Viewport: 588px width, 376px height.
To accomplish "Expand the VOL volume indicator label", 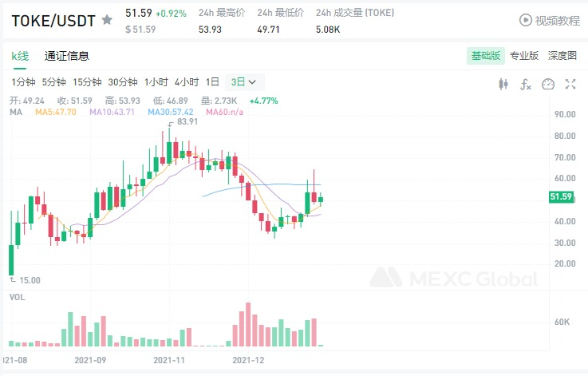I will (x=16, y=296).
